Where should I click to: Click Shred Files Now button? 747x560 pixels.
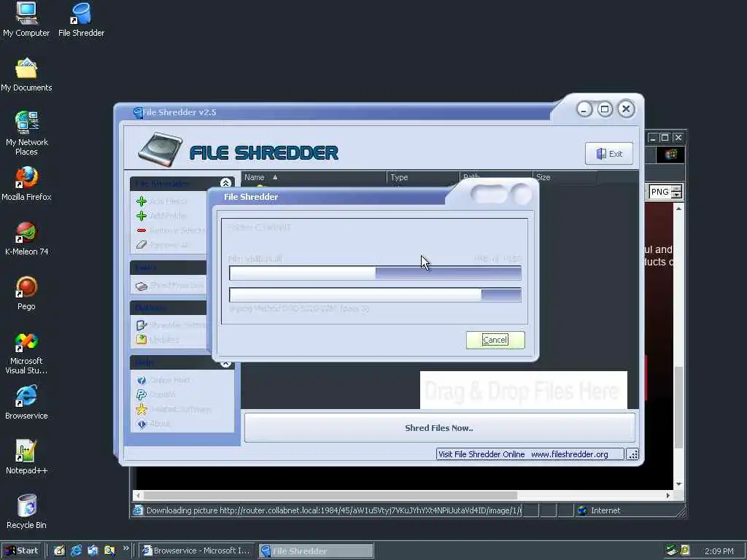pos(439,427)
